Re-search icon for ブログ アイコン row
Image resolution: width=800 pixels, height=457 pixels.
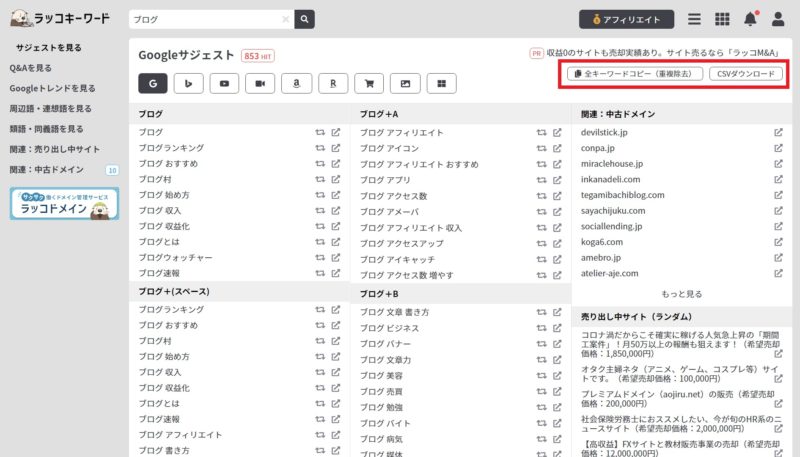click(x=541, y=148)
